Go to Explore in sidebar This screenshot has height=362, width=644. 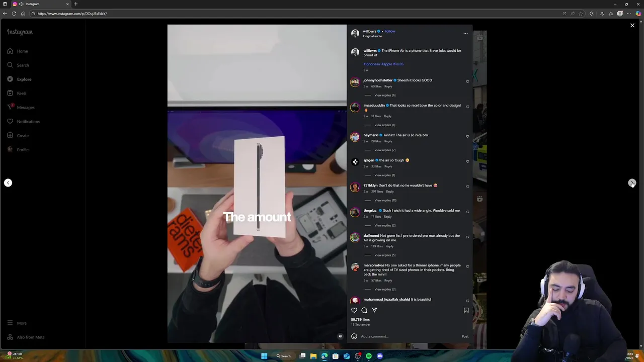pyautogui.click(x=19, y=79)
